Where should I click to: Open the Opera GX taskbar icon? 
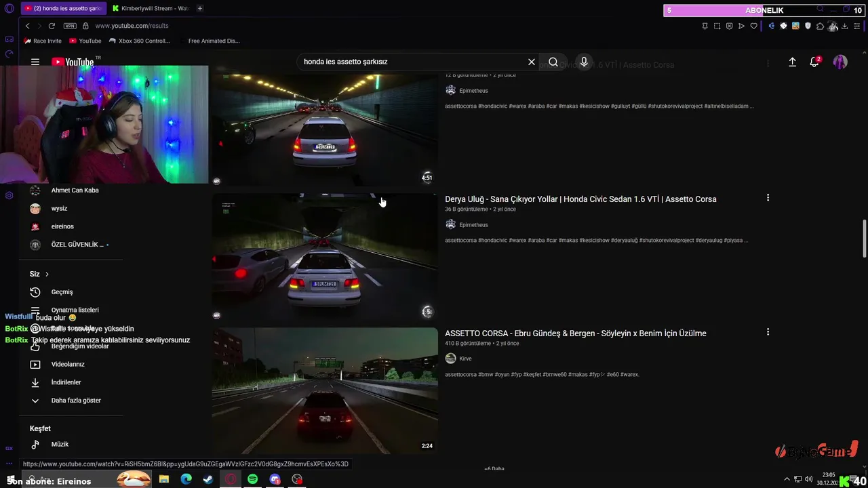[x=231, y=479]
